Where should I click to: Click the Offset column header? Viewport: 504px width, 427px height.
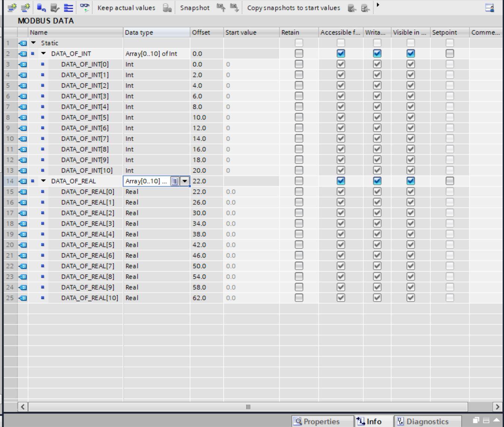tap(207, 32)
